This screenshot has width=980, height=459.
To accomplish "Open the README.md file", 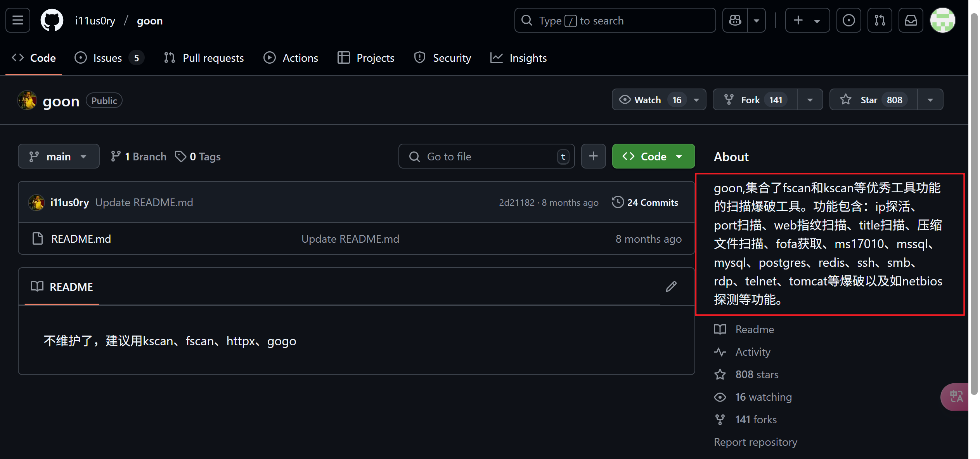I will 81,238.
